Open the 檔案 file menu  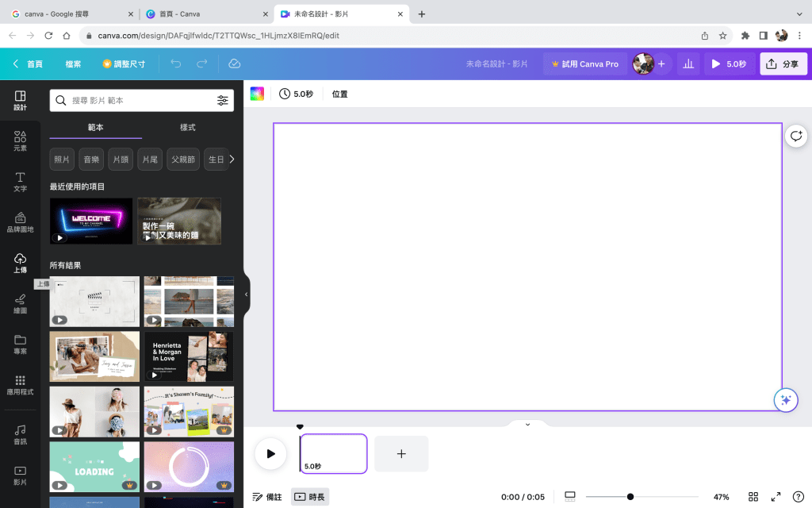[x=73, y=63]
